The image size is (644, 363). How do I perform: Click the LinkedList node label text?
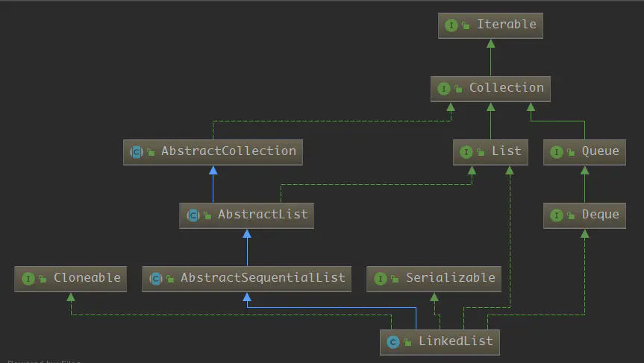pos(456,341)
